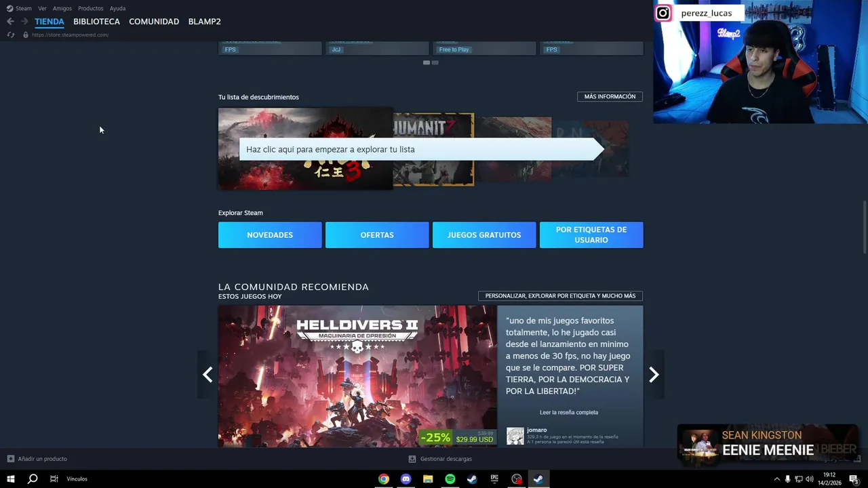Open the COMUNIDAD tab

154,22
